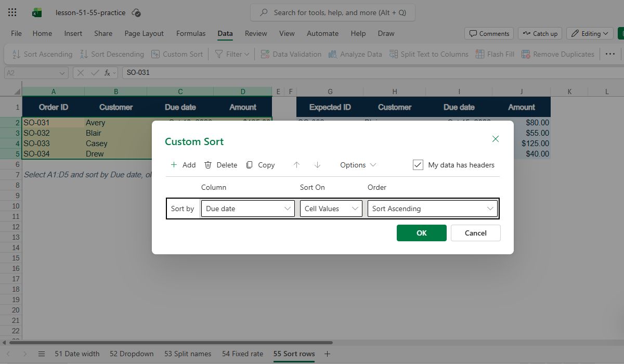624x364 pixels.
Task: Click the Expected ID header cell
Action: pos(330,107)
